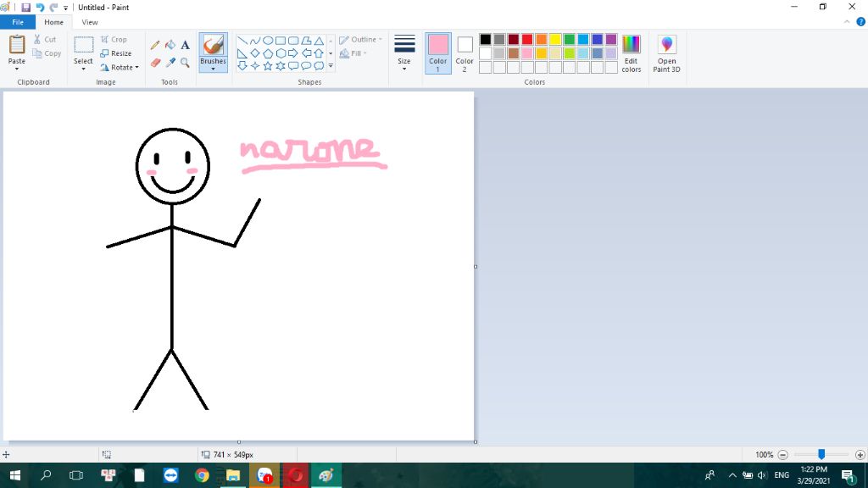This screenshot has width=868, height=488.
Task: Open Paint 3D from the ribbon
Action: (x=666, y=54)
